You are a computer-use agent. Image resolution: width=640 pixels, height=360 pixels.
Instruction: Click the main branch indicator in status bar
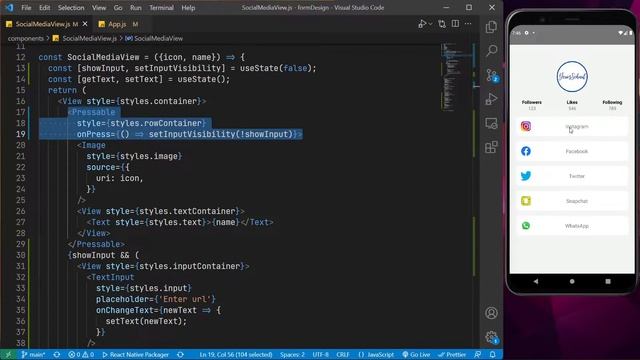33,355
